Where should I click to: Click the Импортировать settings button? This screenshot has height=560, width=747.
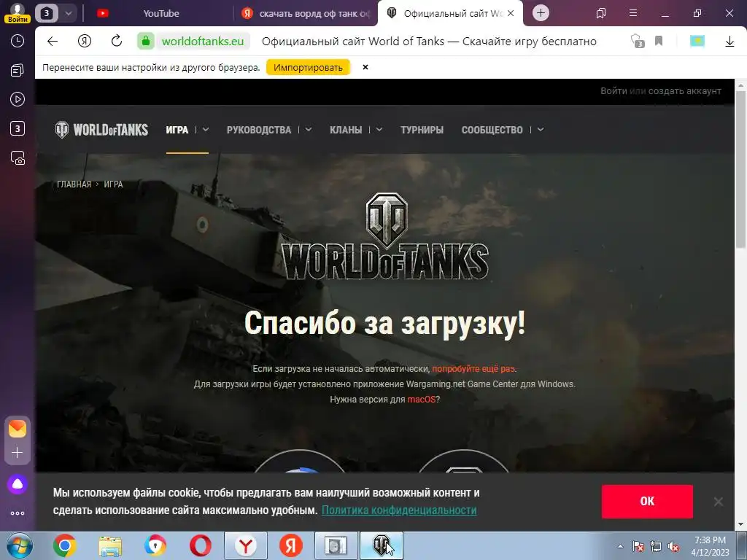[308, 67]
